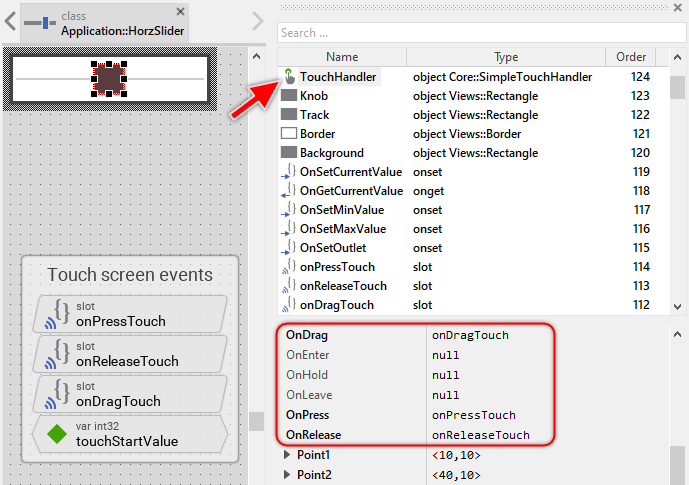Close the Application::HorzSlider tab
The width and height of the screenshot is (689, 485).
180,12
